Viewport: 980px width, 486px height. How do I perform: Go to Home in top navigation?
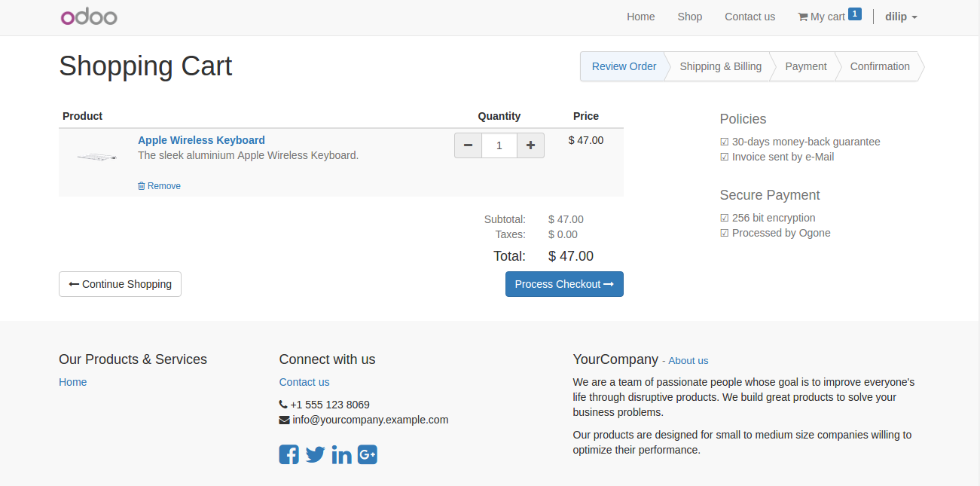click(640, 17)
